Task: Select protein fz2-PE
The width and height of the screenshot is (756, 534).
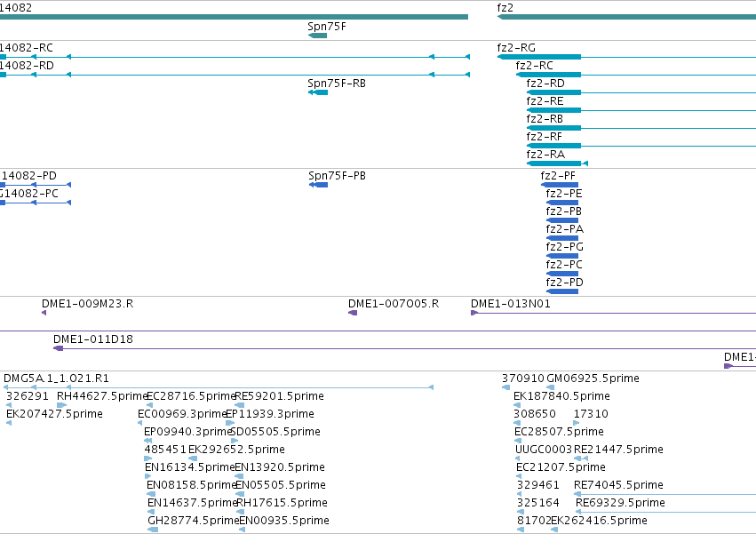Action: [563, 194]
